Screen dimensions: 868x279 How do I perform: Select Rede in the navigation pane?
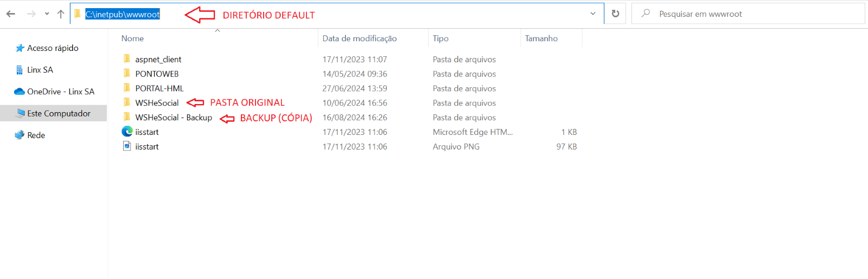[x=36, y=135]
